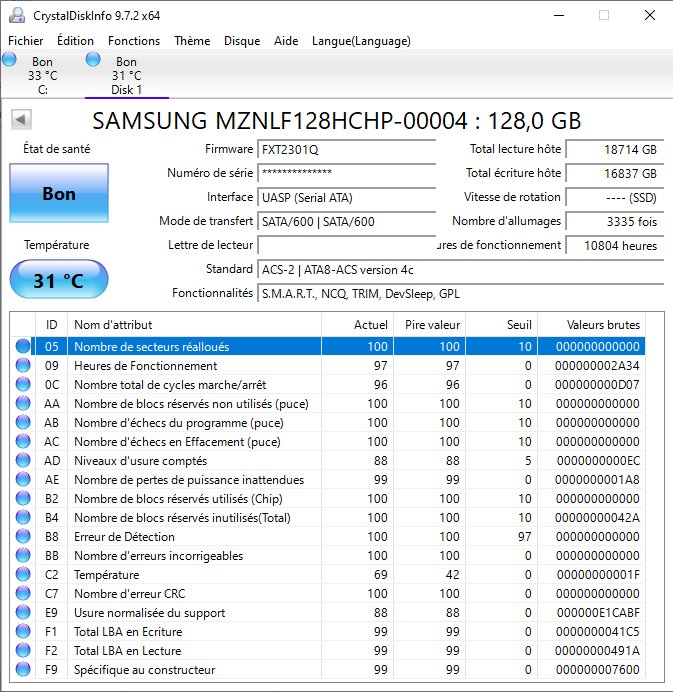This screenshot has width=673, height=692.
Task: Click status orb of Heures de Fonctionnement row
Action: click(x=23, y=365)
